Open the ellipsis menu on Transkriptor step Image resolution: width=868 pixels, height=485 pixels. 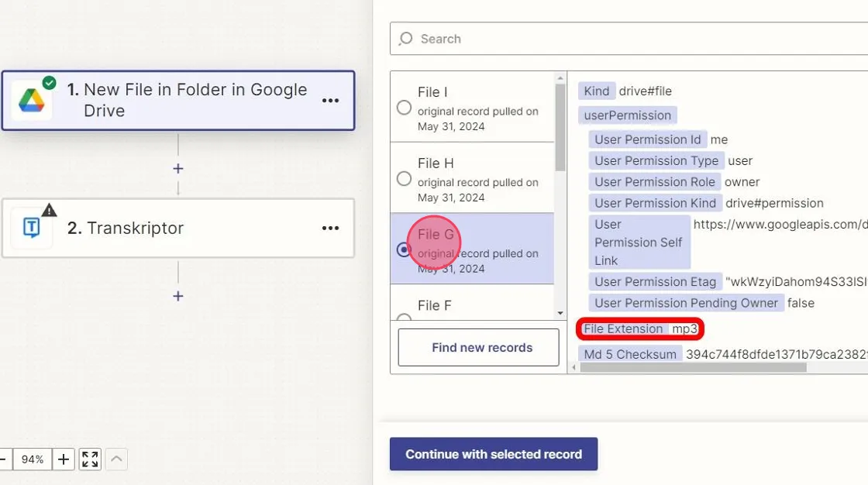click(330, 228)
